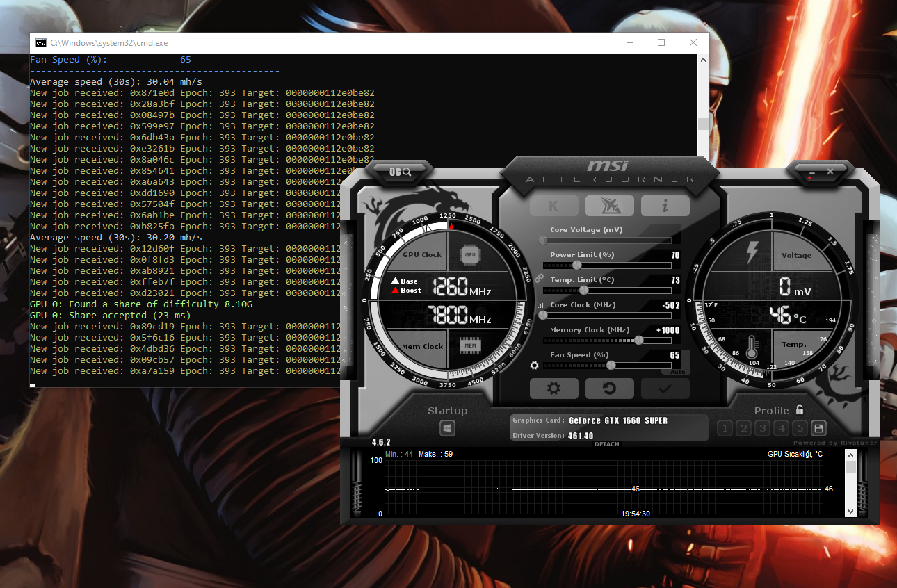Click the GPU chip icon in the gauge
The width and height of the screenshot is (897, 588).
[x=470, y=254]
